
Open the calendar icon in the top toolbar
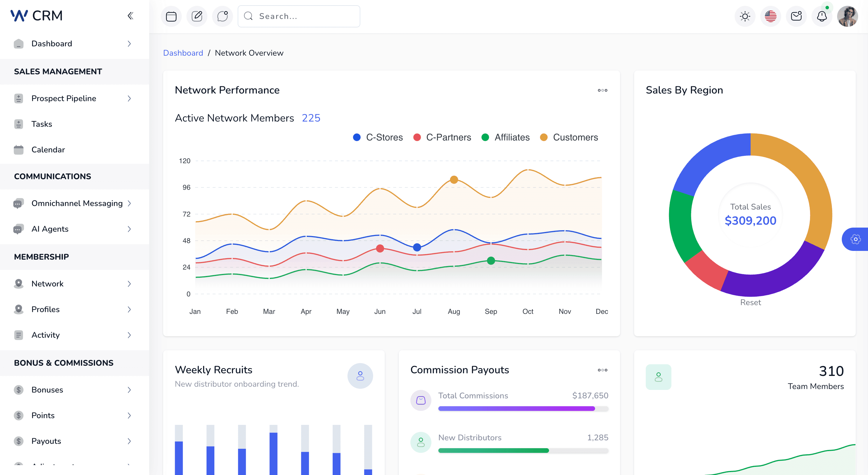click(x=171, y=16)
